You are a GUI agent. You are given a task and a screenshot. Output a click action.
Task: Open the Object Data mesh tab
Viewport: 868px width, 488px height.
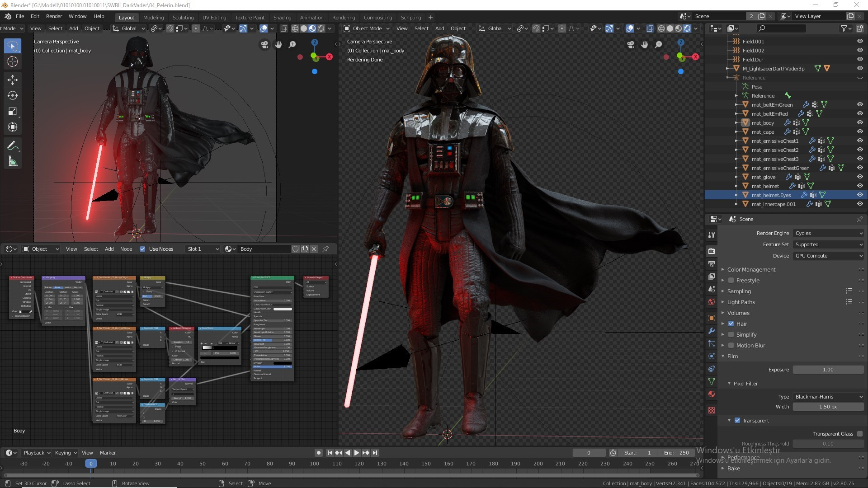[712, 381]
